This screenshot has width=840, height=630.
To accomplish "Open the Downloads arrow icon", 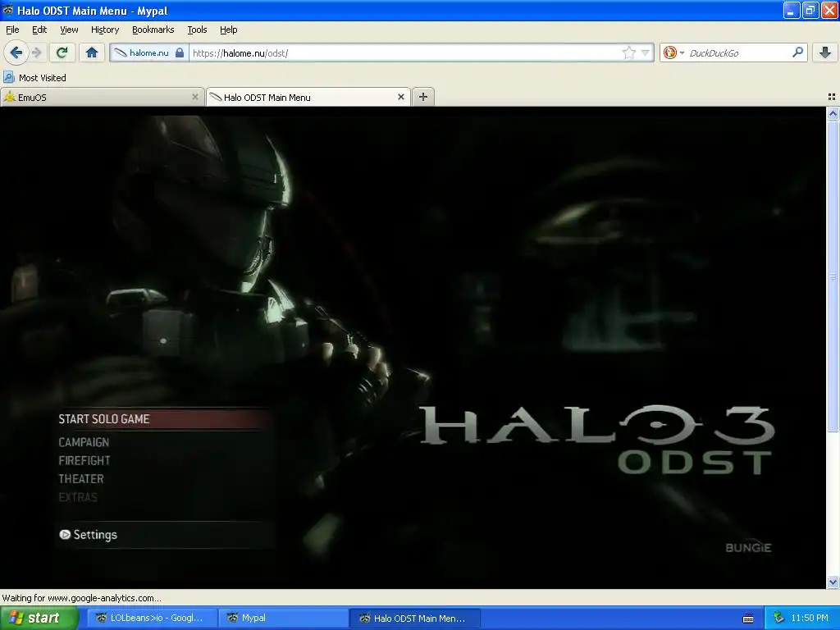I will coord(825,52).
